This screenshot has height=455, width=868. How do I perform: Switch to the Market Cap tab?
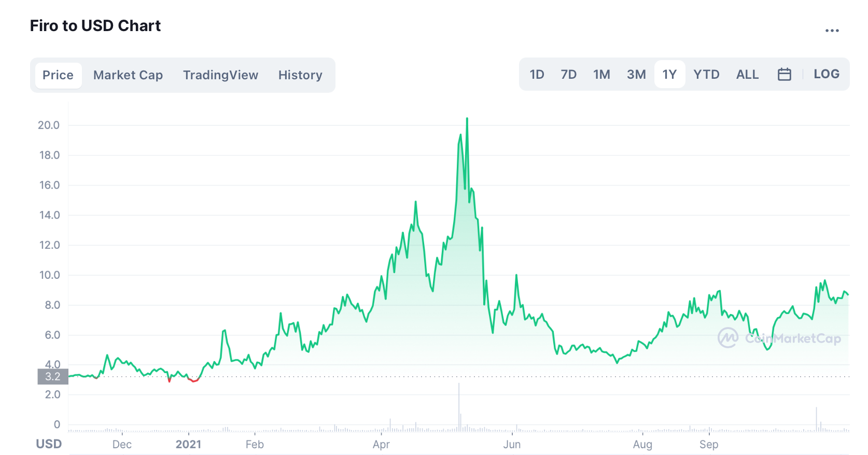128,75
